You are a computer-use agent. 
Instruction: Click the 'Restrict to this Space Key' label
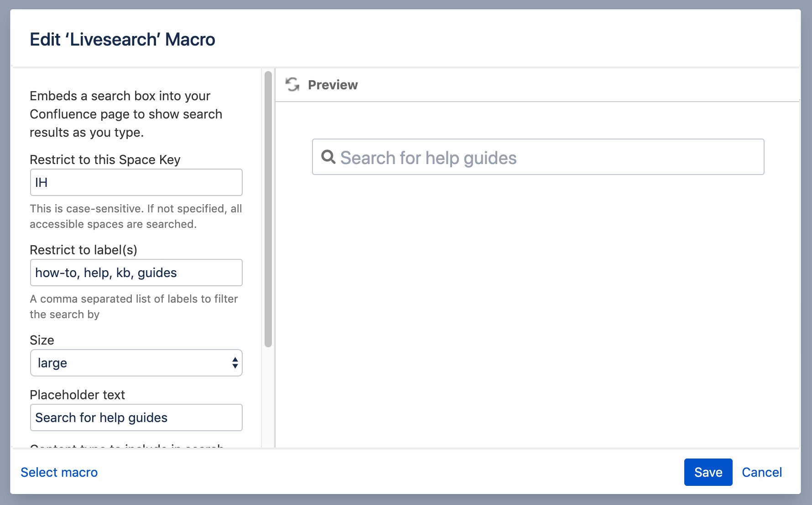[105, 160]
